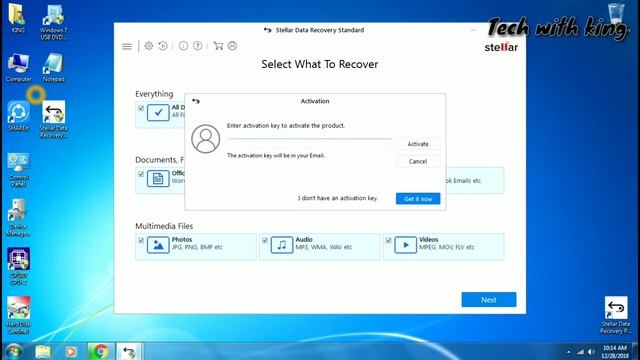Open the help question mark icon
The height and width of the screenshot is (360, 640).
click(198, 46)
